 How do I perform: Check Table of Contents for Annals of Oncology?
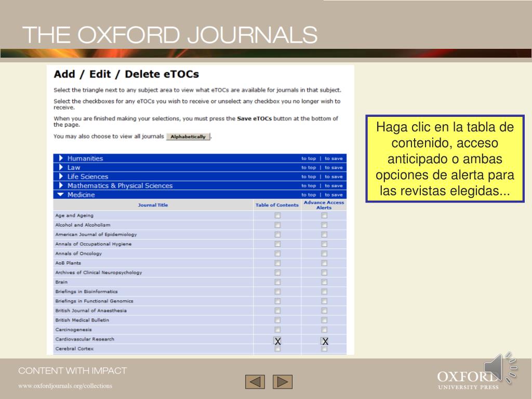pyautogui.click(x=277, y=254)
